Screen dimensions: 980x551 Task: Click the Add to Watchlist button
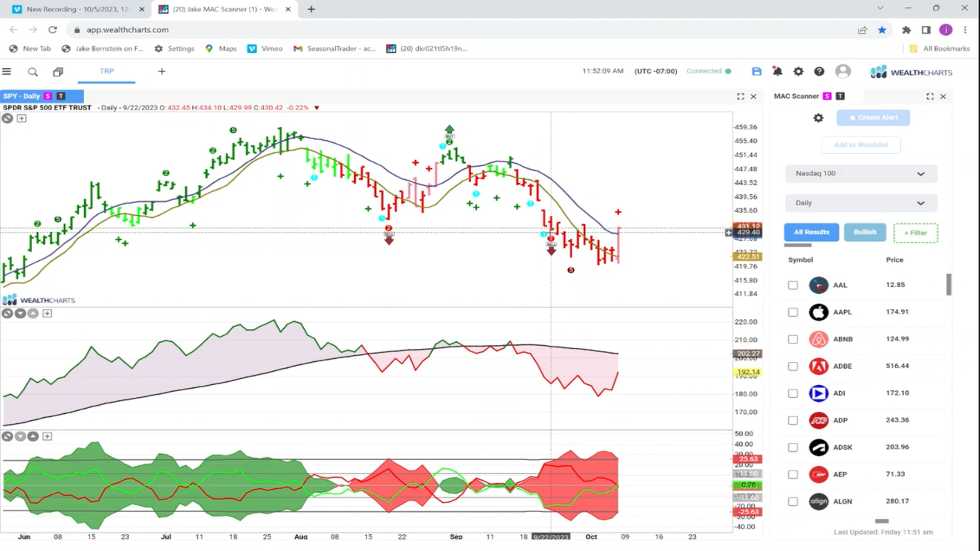coord(861,145)
